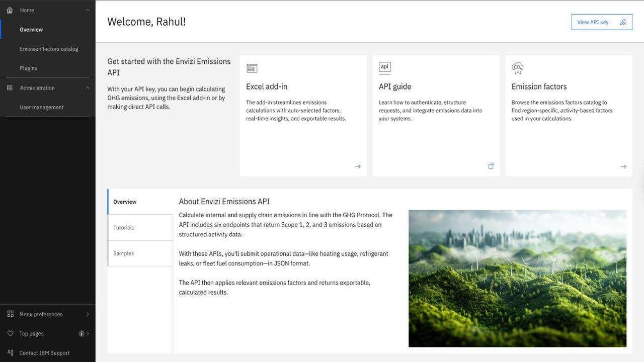Screen dimensions: 644x362
Task: Click the green hills landscape image
Action: [517, 279]
